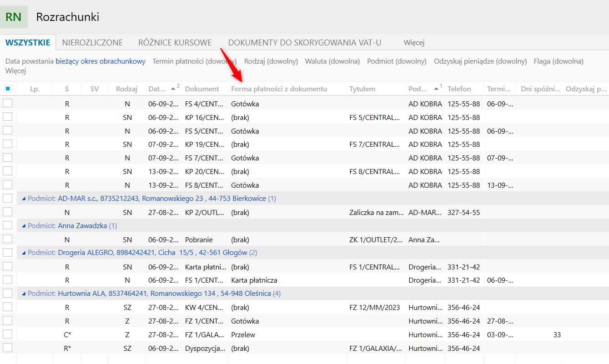
Task: Collapse the Drogeria ALEGRO group
Action: pyautogui.click(x=24, y=253)
